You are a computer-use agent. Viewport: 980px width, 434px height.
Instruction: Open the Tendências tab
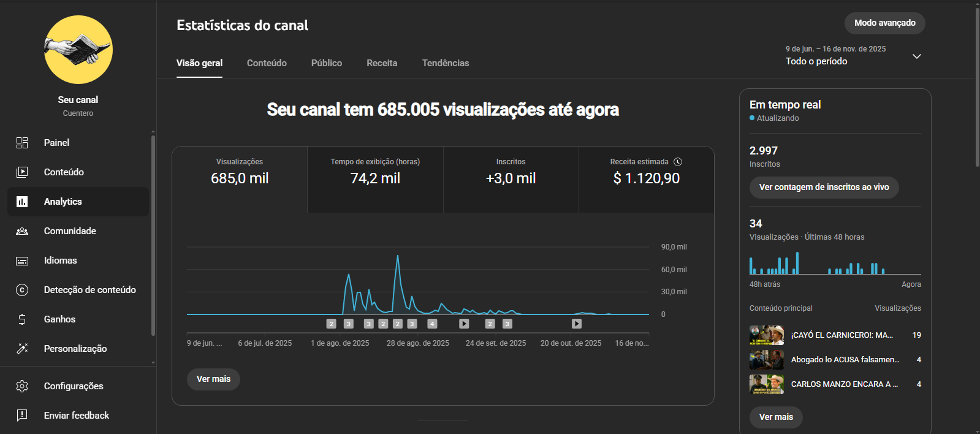tap(446, 63)
